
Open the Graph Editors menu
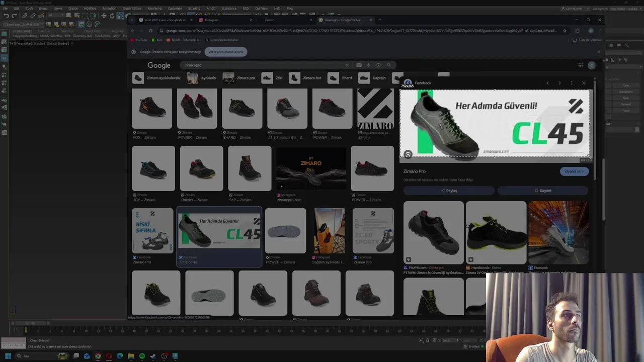tap(132, 9)
